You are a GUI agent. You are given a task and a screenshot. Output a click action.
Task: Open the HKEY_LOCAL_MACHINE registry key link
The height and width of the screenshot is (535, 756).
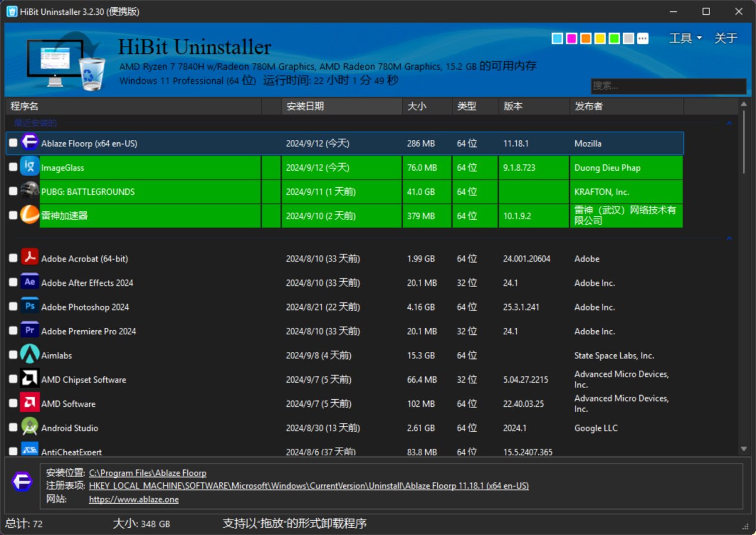click(x=309, y=486)
